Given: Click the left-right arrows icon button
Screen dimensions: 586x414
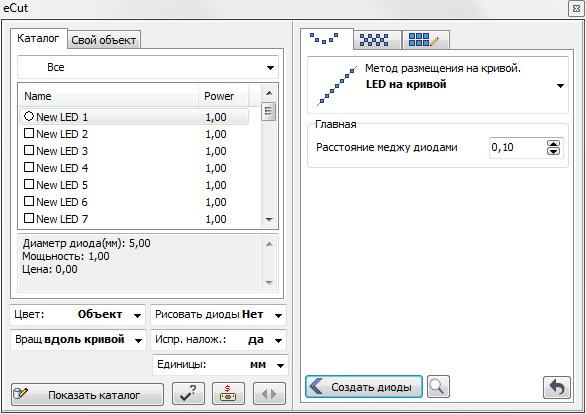Looking at the screenshot, I should pos(269,393).
